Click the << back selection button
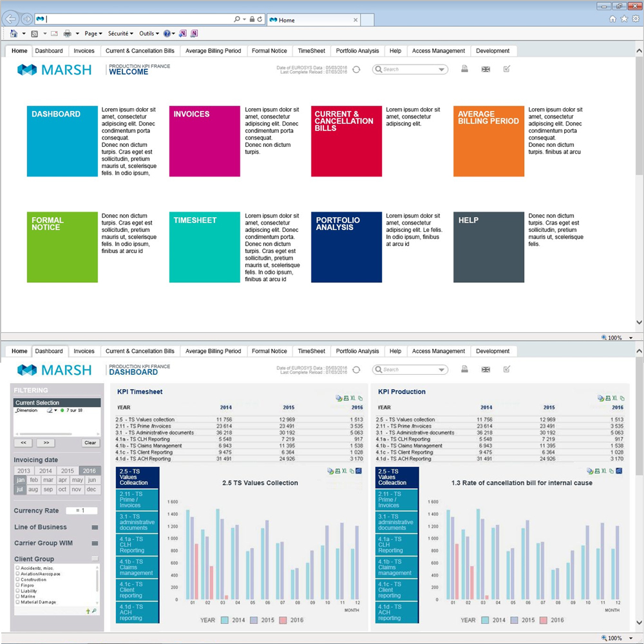The height and width of the screenshot is (644, 644). [23, 443]
